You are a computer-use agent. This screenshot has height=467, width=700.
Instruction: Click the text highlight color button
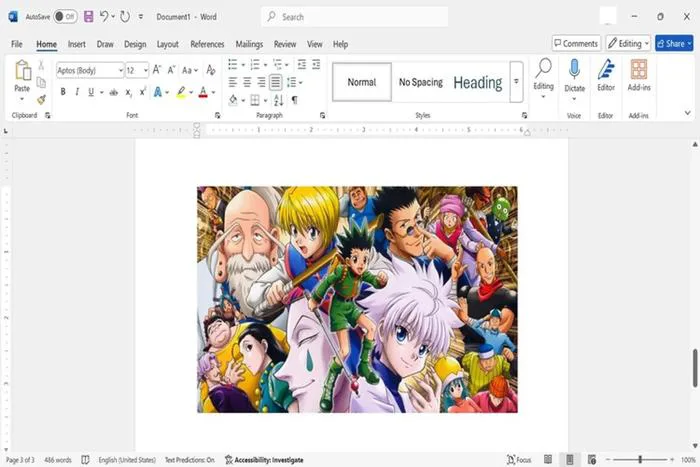pyautogui.click(x=181, y=92)
